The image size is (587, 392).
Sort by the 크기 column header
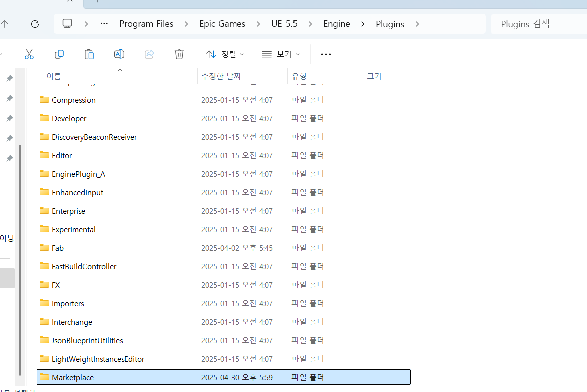(374, 76)
